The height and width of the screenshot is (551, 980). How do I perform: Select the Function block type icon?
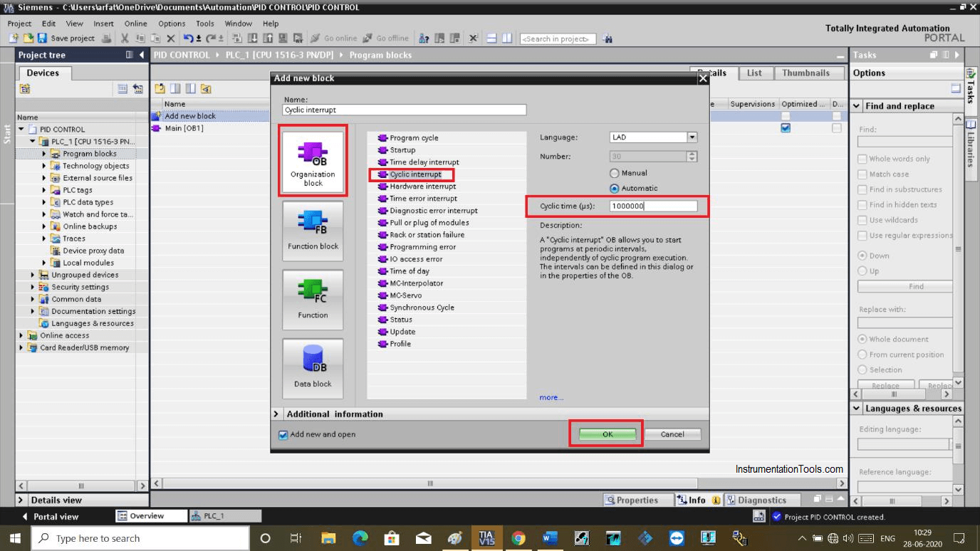pyautogui.click(x=313, y=230)
